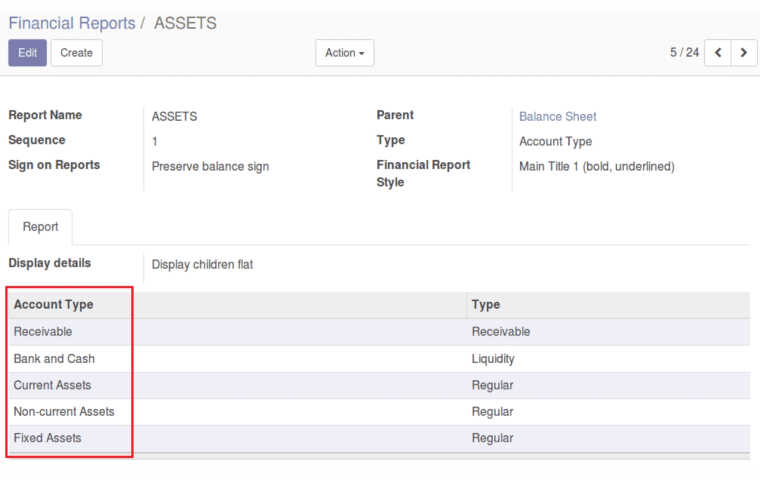Open the Action dropdown menu
This screenshot has height=480, width=760.
click(x=345, y=53)
